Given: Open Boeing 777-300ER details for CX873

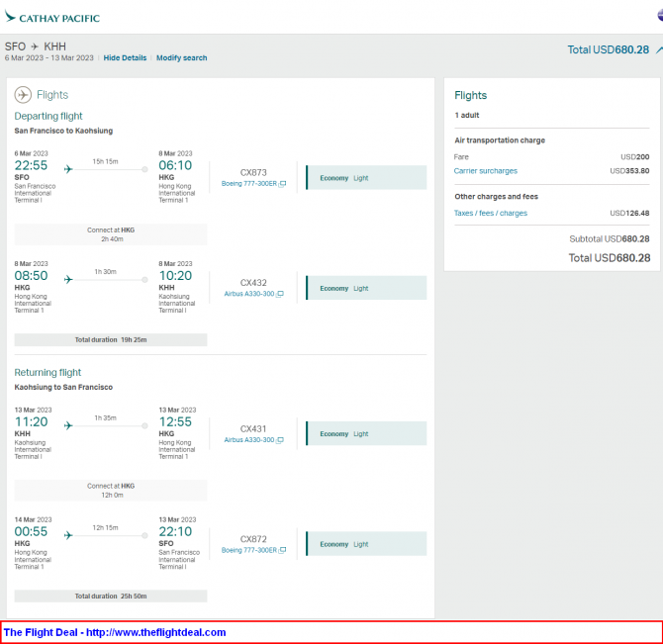Looking at the screenshot, I should [249, 184].
